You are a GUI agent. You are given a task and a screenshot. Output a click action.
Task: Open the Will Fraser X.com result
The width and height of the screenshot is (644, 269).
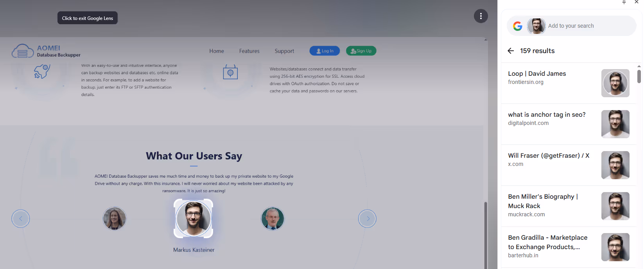[x=548, y=156]
